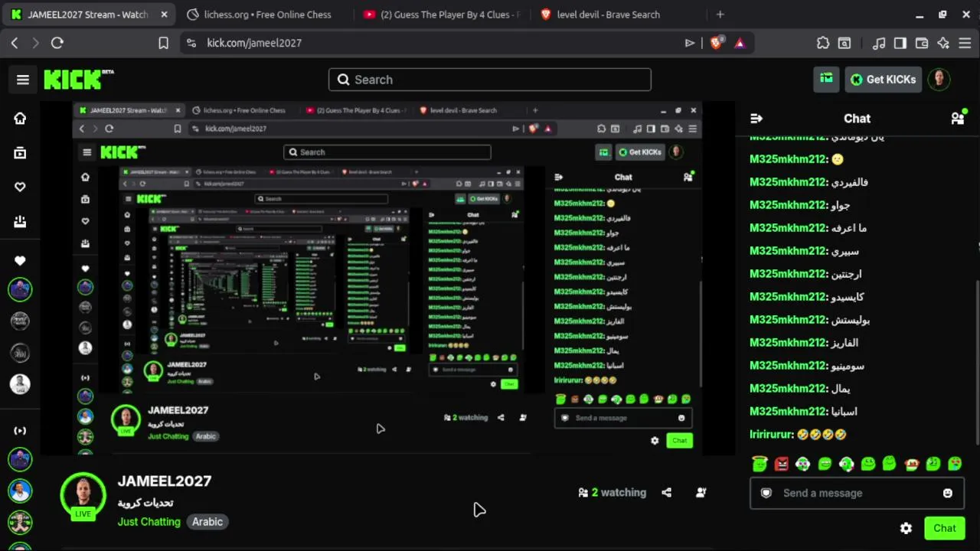Image resolution: width=980 pixels, height=551 pixels.
Task: Follow the streamer with the add-user icon
Action: coord(701,493)
